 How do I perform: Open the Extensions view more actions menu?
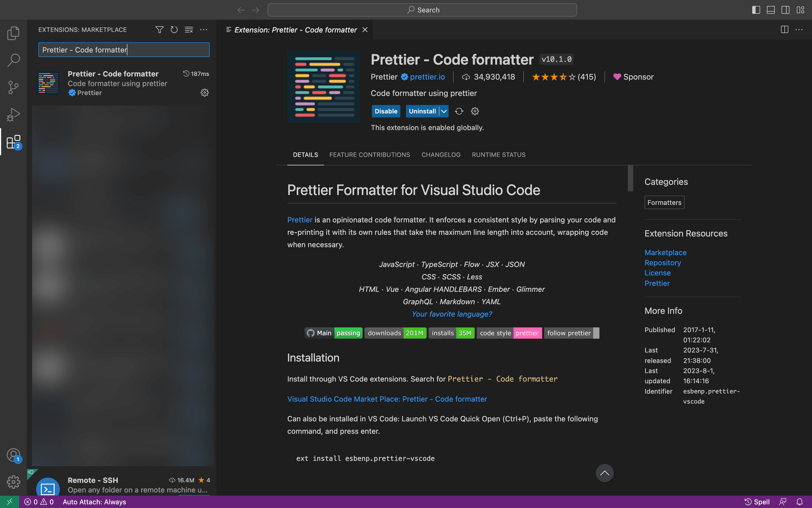pos(203,30)
